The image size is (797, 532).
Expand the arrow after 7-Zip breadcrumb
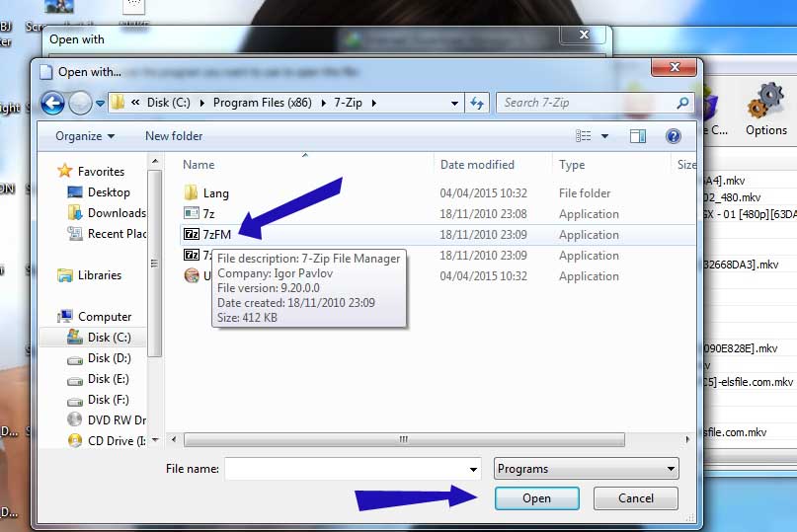[374, 104]
